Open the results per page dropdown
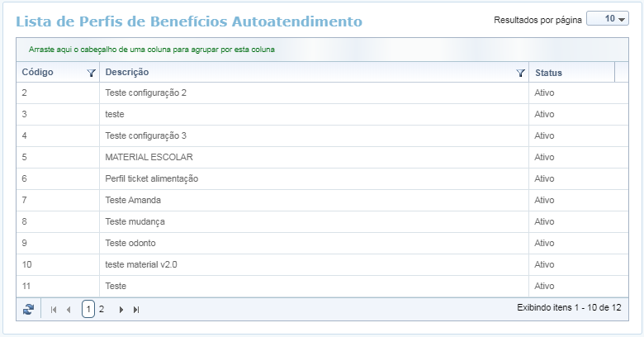 [607, 19]
